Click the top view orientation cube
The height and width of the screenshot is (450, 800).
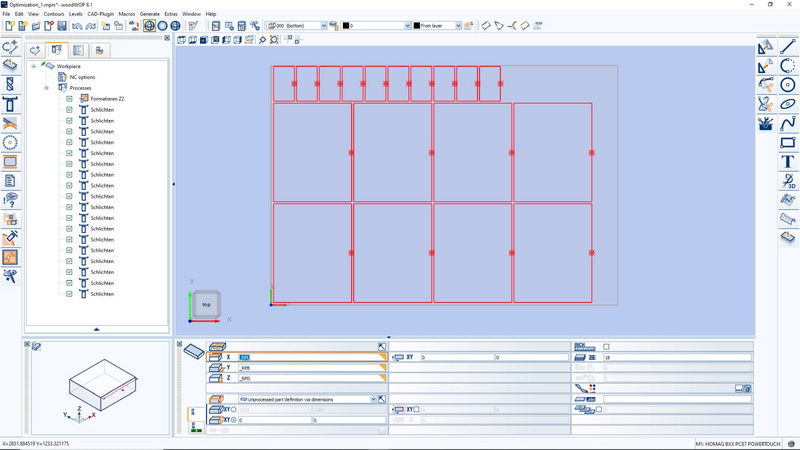206,304
